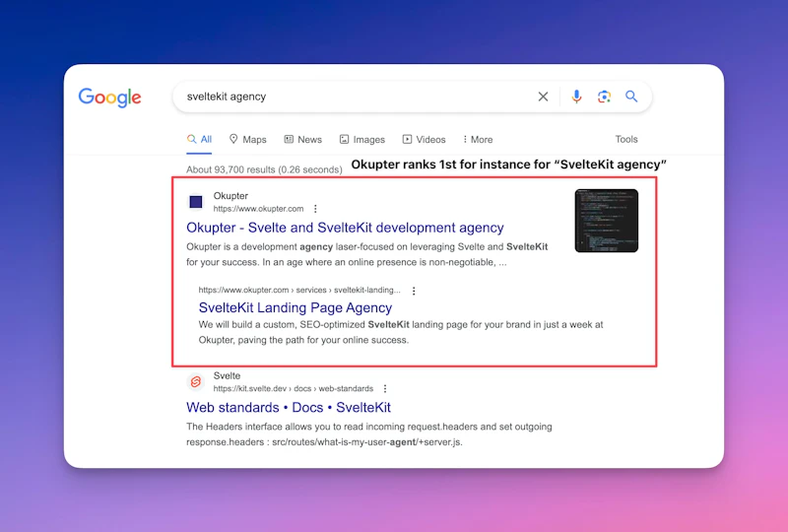Select the All search tab

point(200,139)
